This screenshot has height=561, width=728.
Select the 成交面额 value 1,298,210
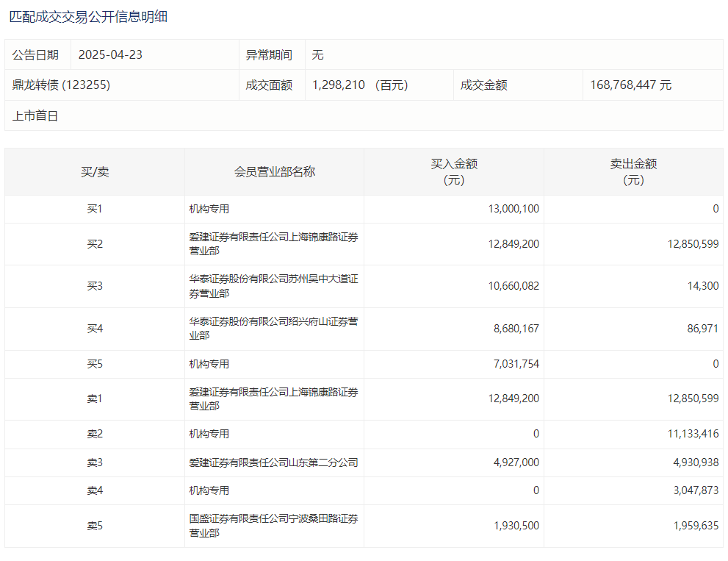338,85
